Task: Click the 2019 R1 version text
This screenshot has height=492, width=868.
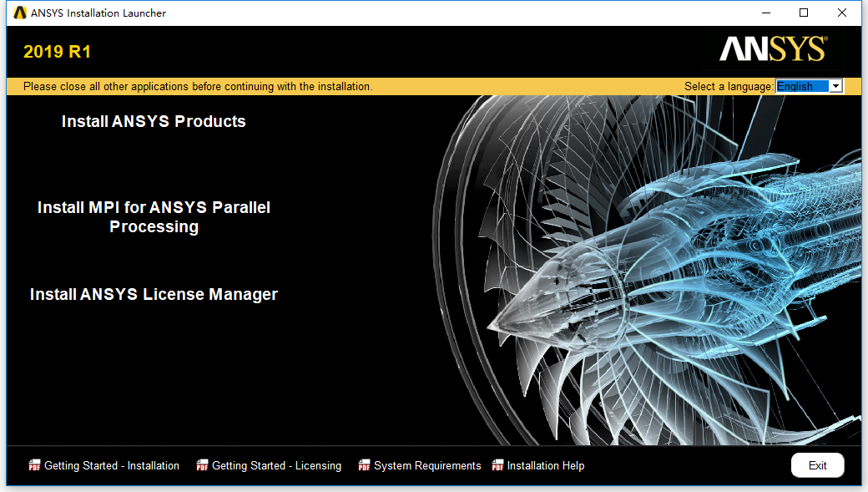Action: (x=57, y=52)
